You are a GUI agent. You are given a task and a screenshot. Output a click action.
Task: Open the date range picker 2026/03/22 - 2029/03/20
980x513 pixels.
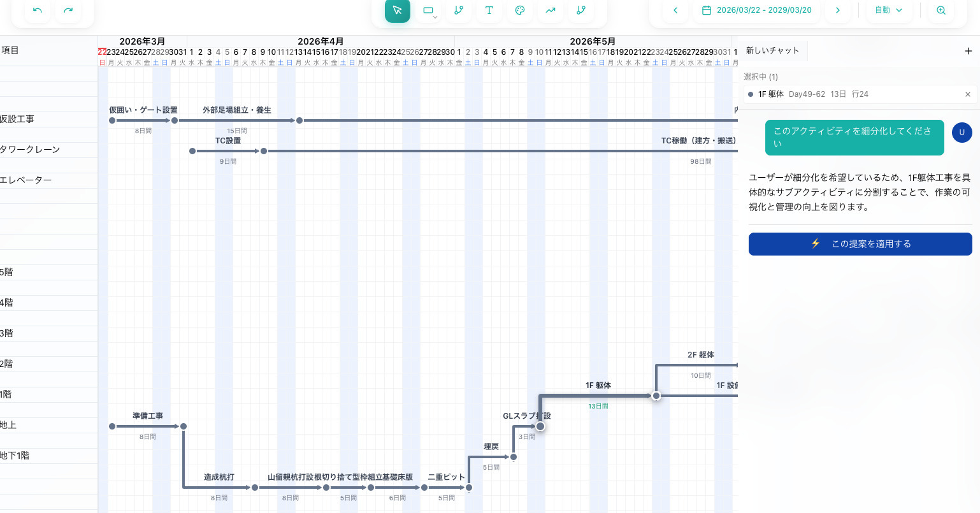(757, 10)
